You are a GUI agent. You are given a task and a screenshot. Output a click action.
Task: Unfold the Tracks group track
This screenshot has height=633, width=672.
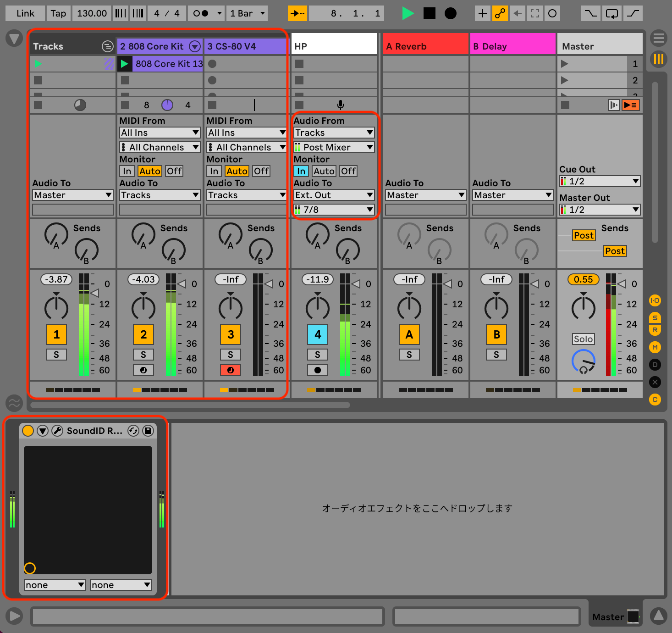click(x=107, y=46)
